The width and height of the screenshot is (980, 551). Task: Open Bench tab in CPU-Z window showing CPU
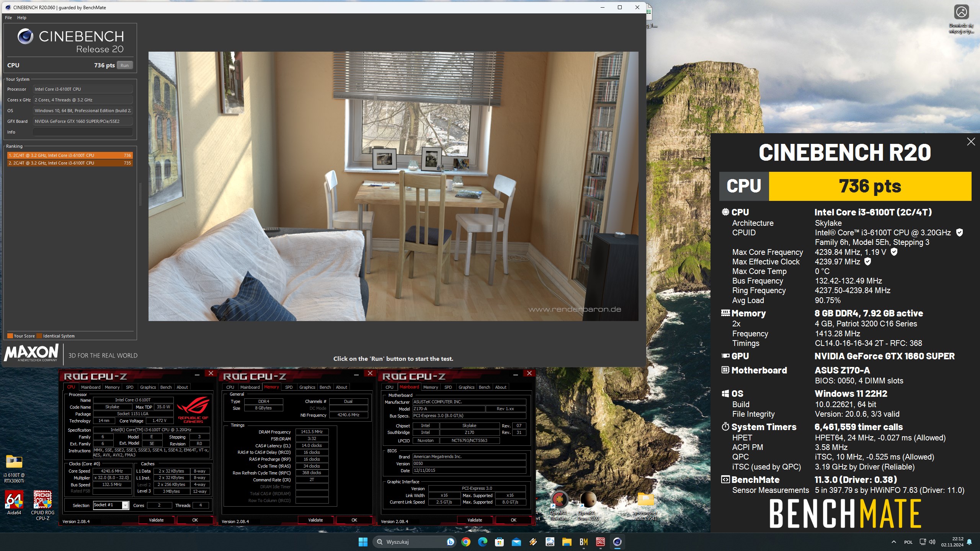click(166, 387)
